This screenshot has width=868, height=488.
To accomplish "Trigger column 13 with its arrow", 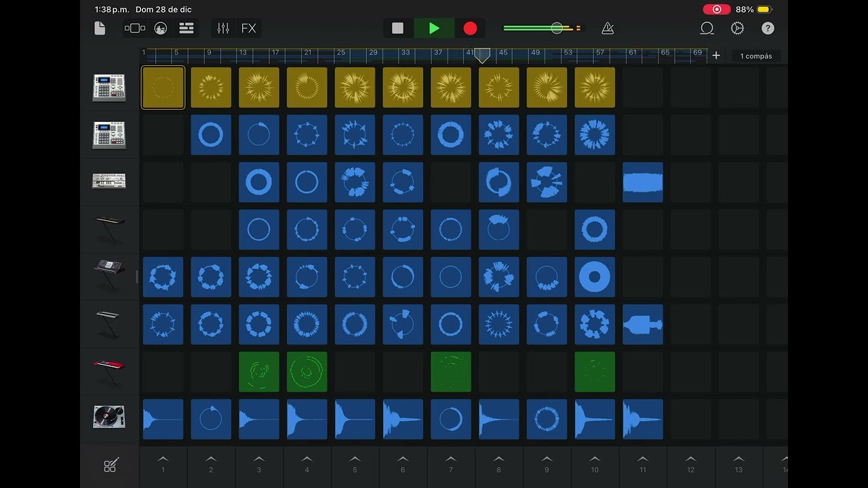I will pos(738,464).
